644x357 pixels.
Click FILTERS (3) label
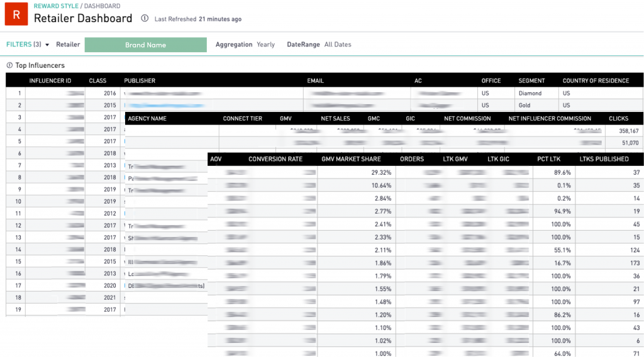click(24, 45)
